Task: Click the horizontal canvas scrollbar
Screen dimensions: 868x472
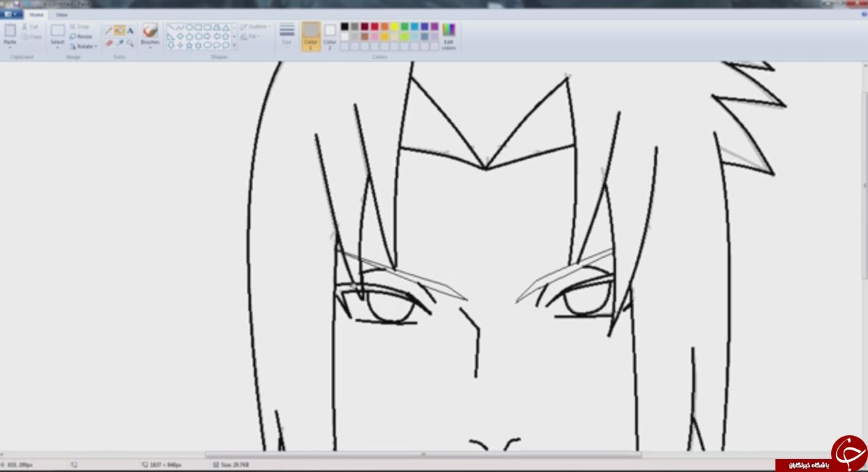Action: click(422, 454)
